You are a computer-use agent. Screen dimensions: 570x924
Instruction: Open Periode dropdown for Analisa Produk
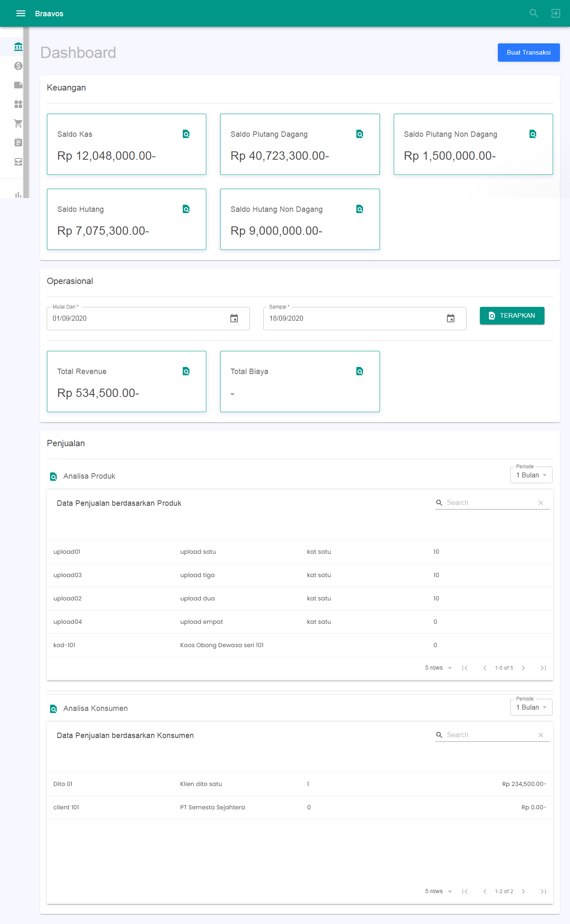click(x=531, y=475)
